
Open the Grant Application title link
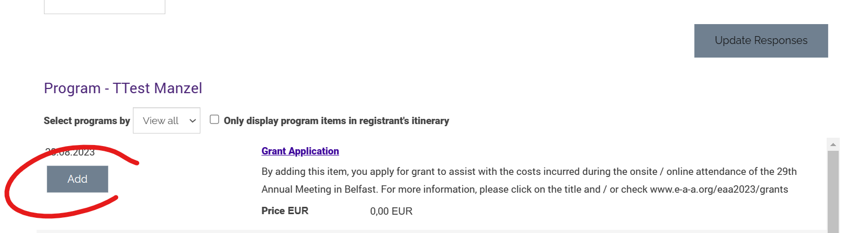tap(300, 151)
